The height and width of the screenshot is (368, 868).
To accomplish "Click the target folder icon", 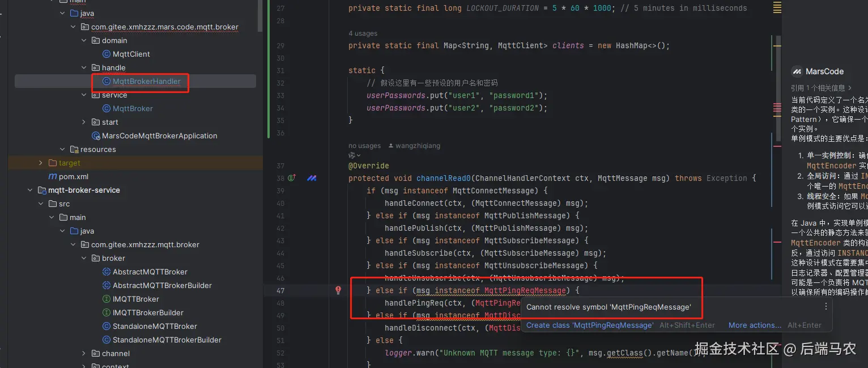I will point(53,163).
